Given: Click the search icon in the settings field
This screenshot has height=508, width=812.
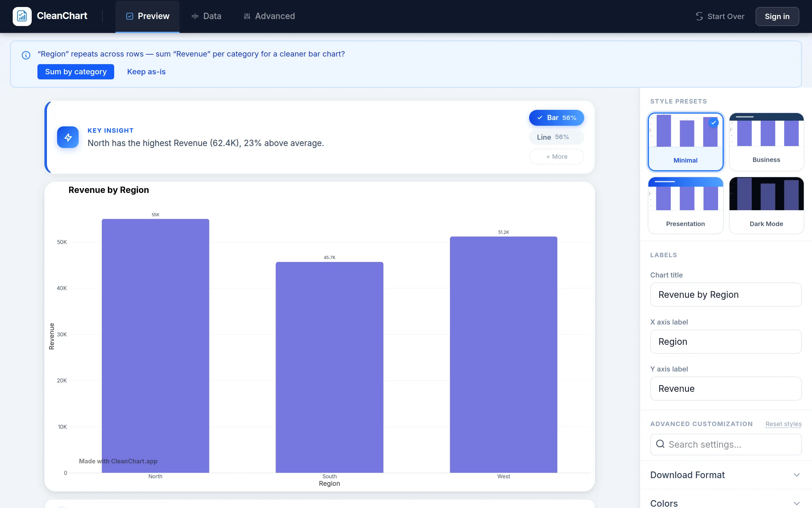Looking at the screenshot, I should [660, 444].
